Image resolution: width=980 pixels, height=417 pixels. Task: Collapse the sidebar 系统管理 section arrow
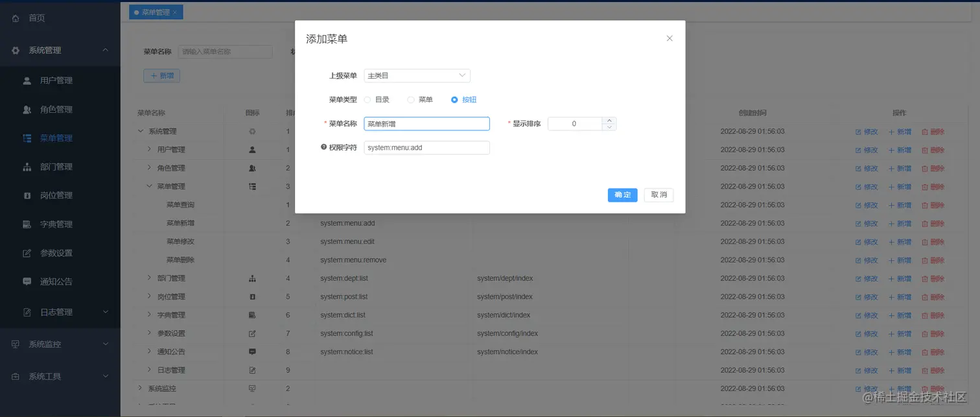[x=106, y=51]
